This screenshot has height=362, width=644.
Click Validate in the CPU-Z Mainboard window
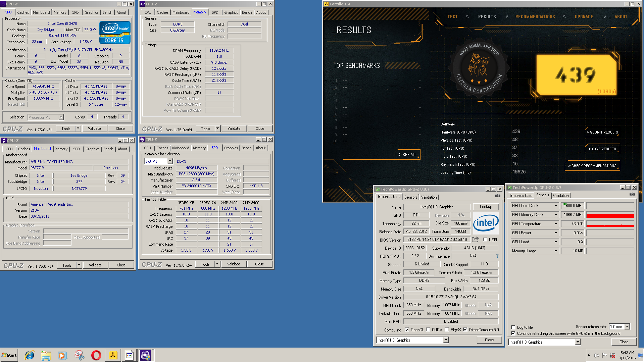tap(95, 265)
